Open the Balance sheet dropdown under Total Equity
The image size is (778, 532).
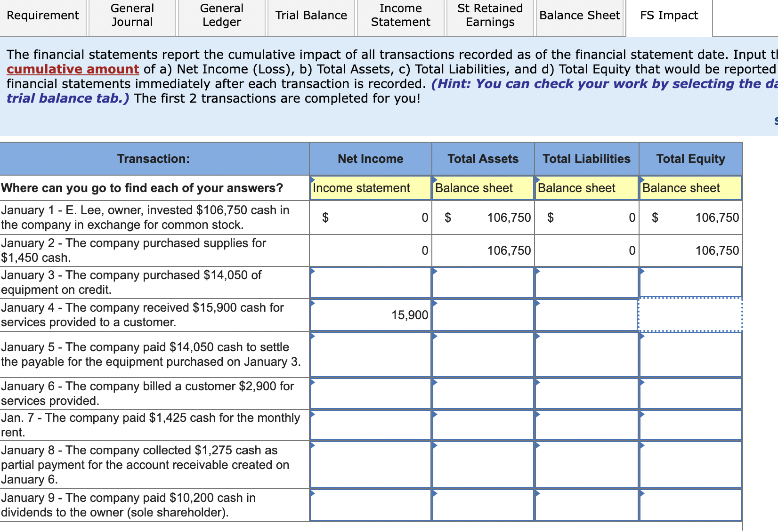tap(690, 188)
